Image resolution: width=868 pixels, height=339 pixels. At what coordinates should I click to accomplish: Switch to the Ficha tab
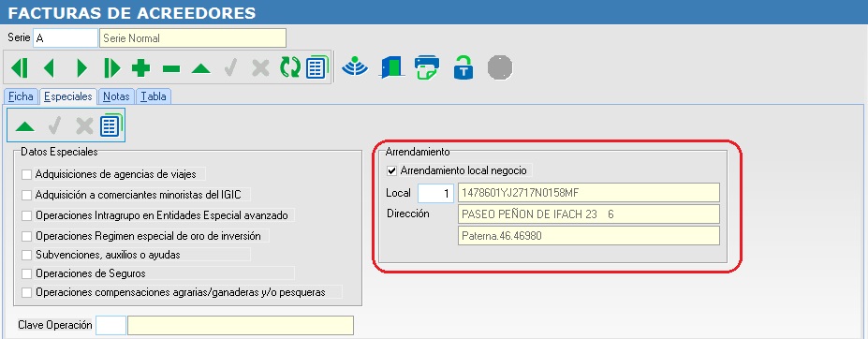[21, 96]
